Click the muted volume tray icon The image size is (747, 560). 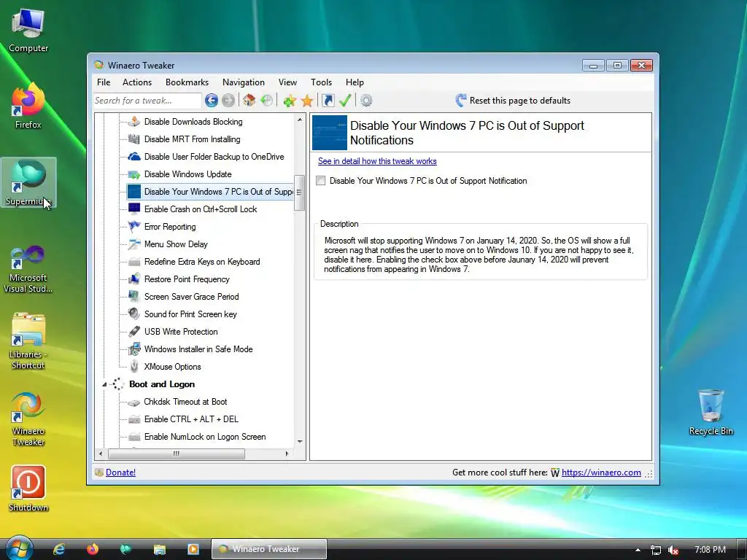coord(673,550)
